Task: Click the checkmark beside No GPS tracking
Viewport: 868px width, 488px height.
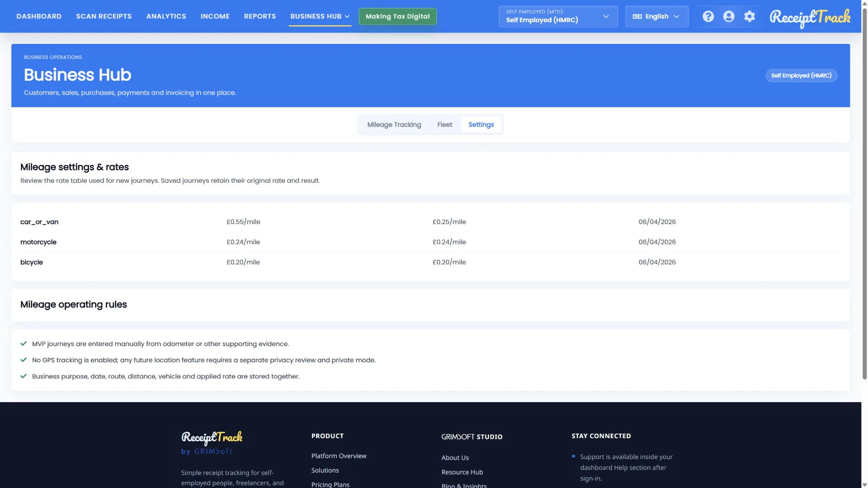Action: (24, 360)
